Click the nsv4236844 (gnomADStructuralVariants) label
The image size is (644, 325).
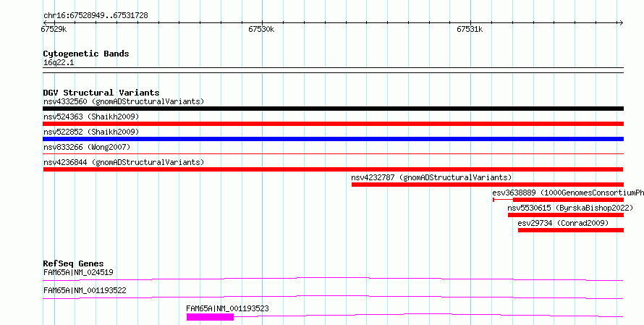(x=124, y=162)
